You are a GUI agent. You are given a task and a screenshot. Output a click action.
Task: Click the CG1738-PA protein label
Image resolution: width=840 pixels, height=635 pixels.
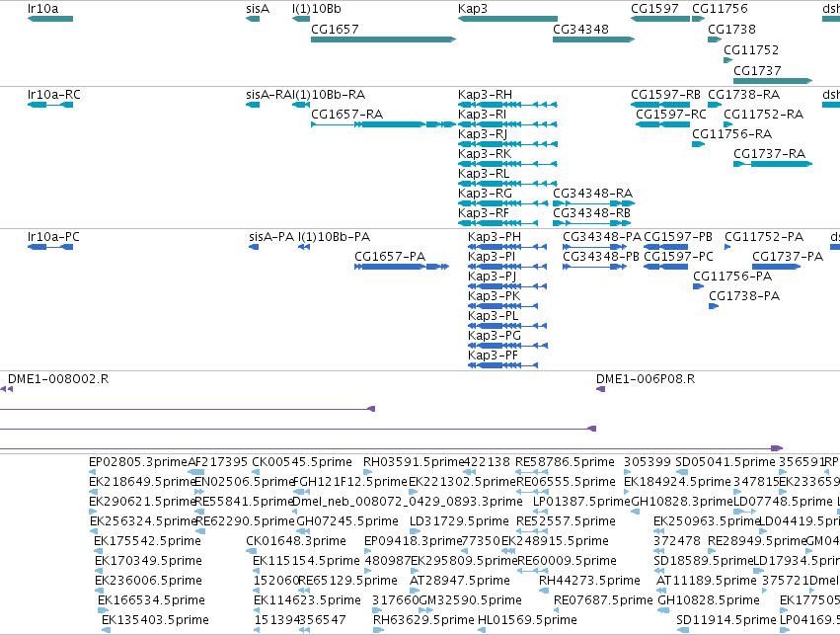[744, 296]
